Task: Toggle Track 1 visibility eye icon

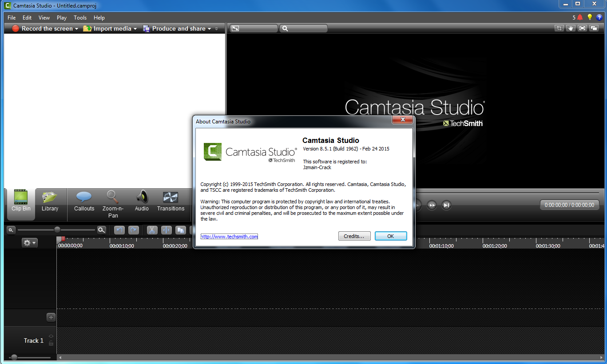Action: tap(51, 336)
